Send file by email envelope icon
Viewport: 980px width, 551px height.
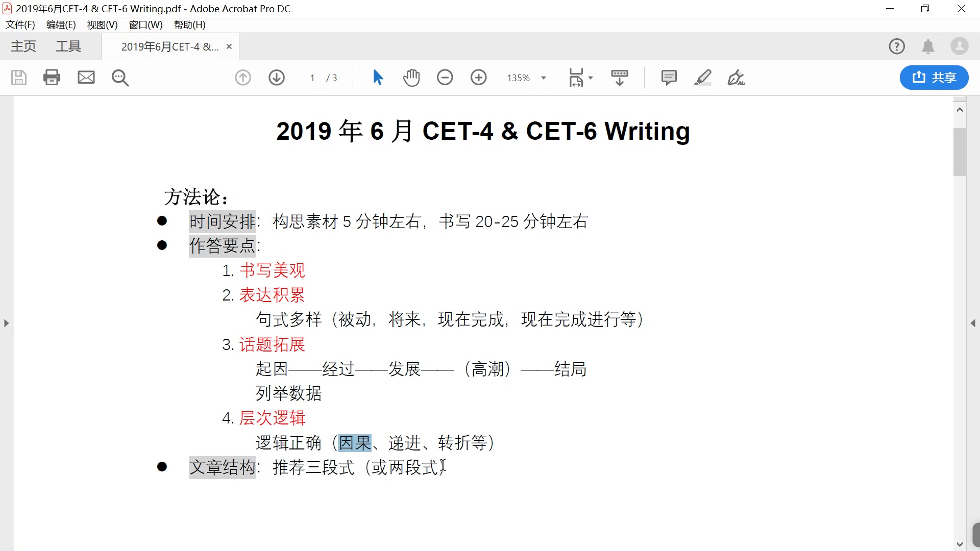pyautogui.click(x=86, y=78)
